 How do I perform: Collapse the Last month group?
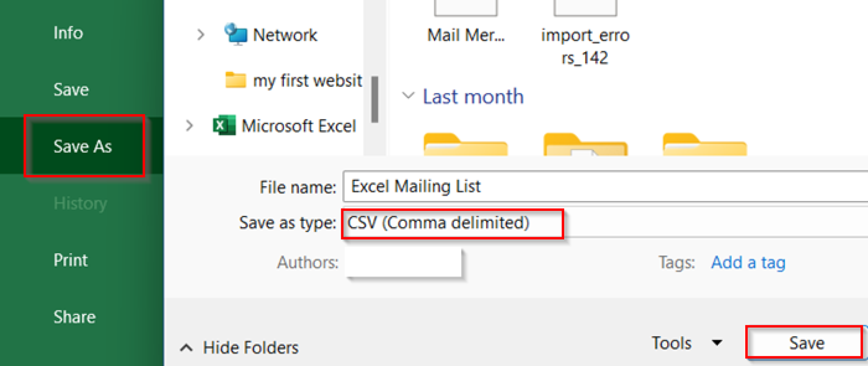408,95
